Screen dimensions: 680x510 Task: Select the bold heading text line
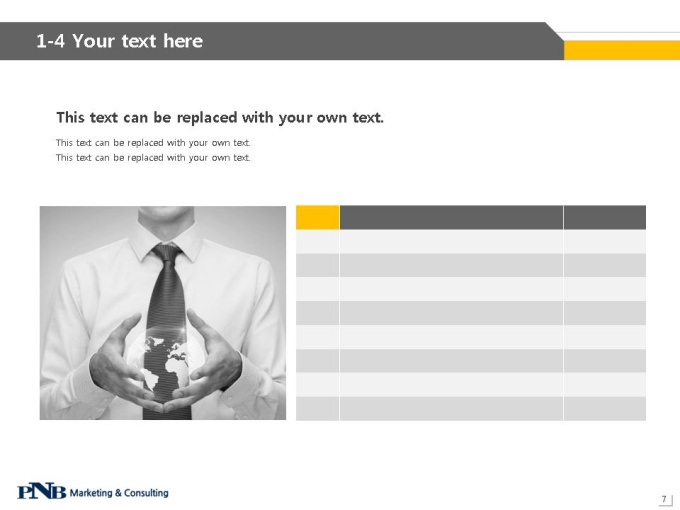click(x=220, y=118)
